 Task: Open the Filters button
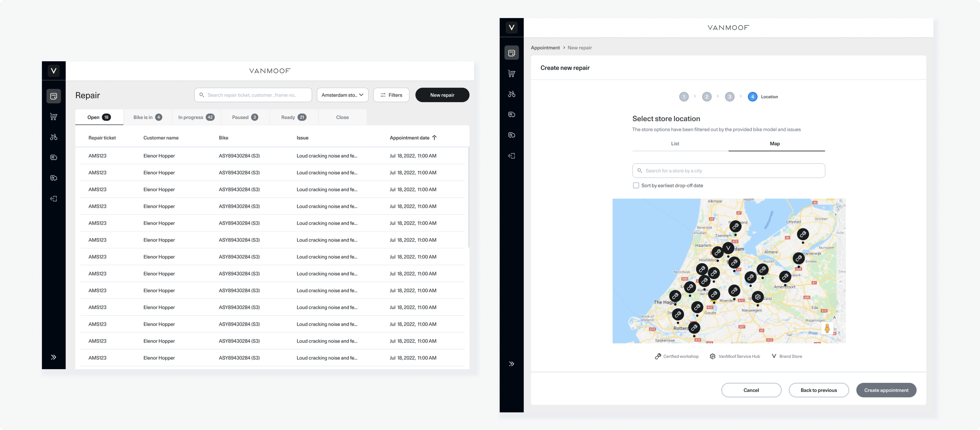coord(391,95)
